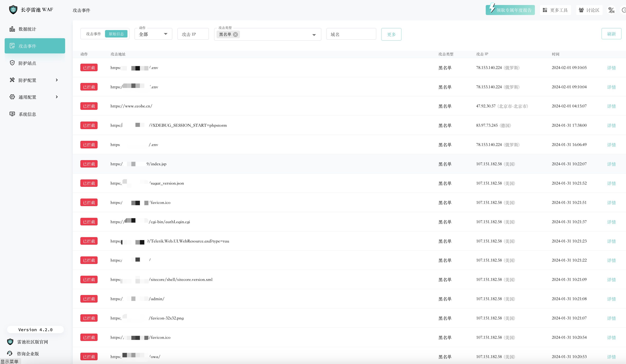This screenshot has height=364, width=626.
Task: Open the 攻击事件 sidebar menu item
Action: [x=35, y=46]
